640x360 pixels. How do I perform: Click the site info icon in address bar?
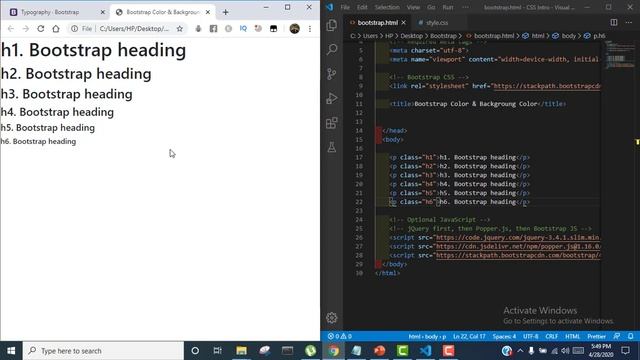pos(74,29)
